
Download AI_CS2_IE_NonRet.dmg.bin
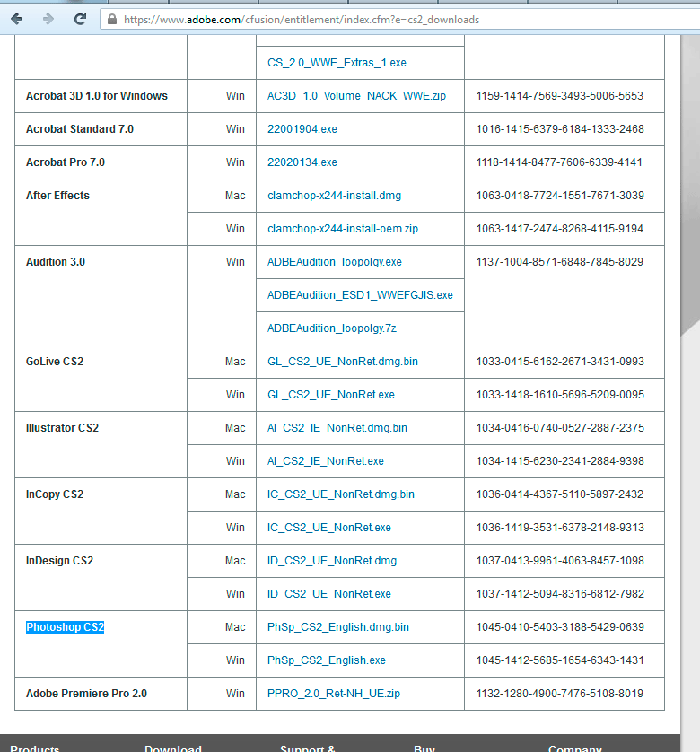[x=337, y=428]
